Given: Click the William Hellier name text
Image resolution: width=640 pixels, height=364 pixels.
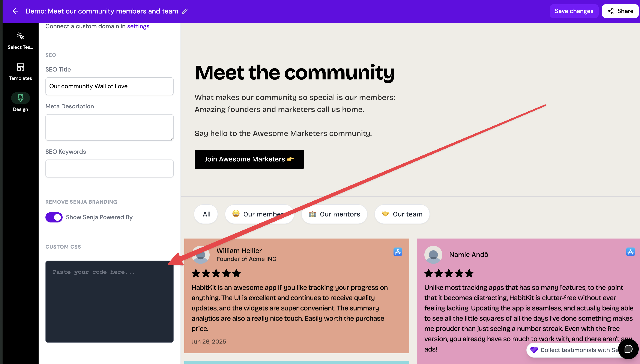Looking at the screenshot, I should pyautogui.click(x=239, y=251).
